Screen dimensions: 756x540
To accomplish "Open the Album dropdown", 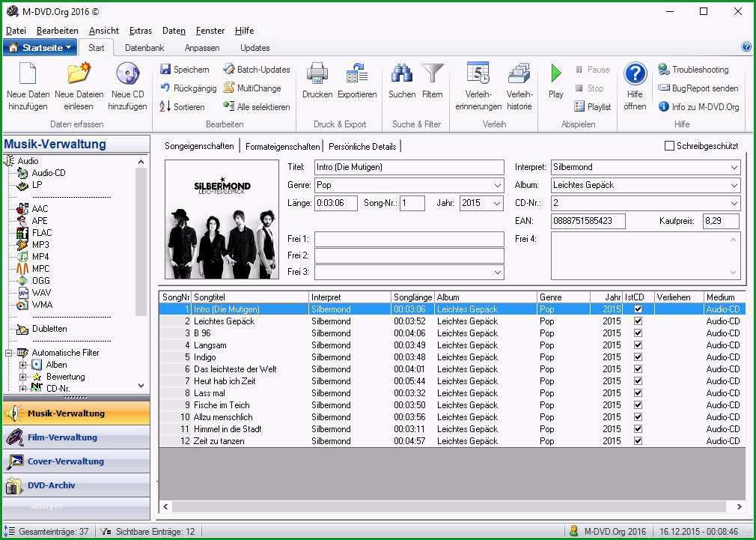I will [734, 185].
